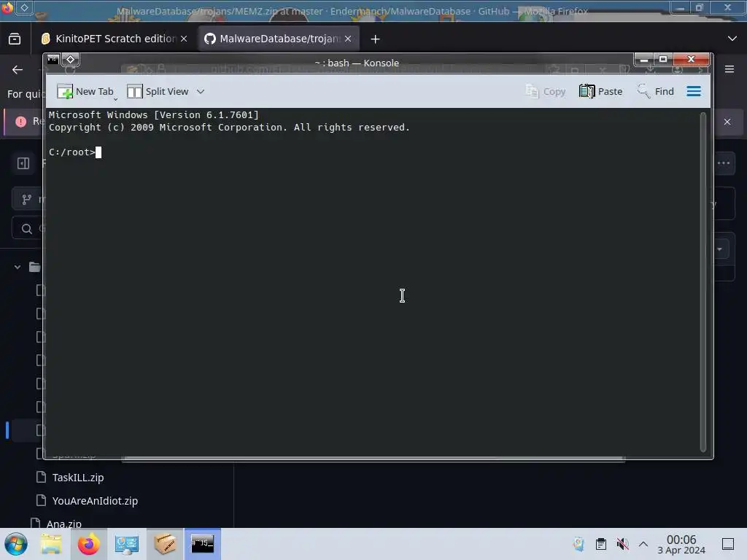
Task: Click Konsole window menu icon in titlebar
Action: point(53,59)
